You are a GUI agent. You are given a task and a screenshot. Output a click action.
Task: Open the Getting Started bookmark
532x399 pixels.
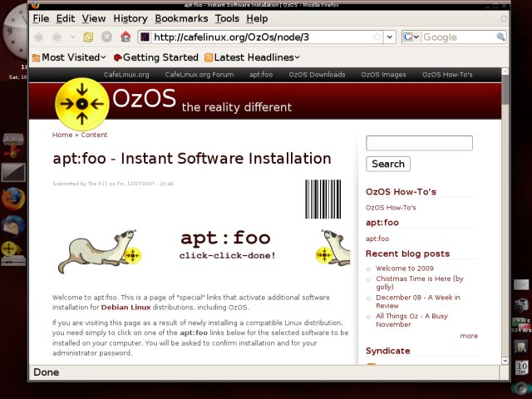coord(156,57)
